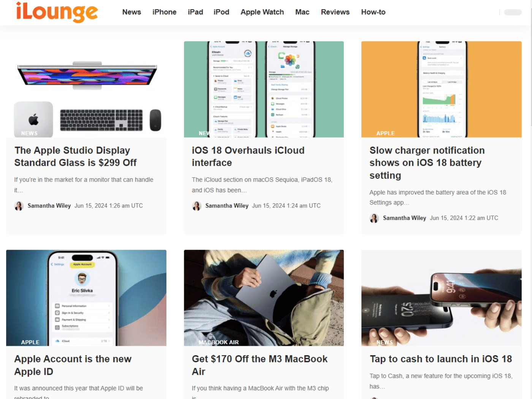
Task: Select iPod in the navigation bar
Action: (221, 12)
